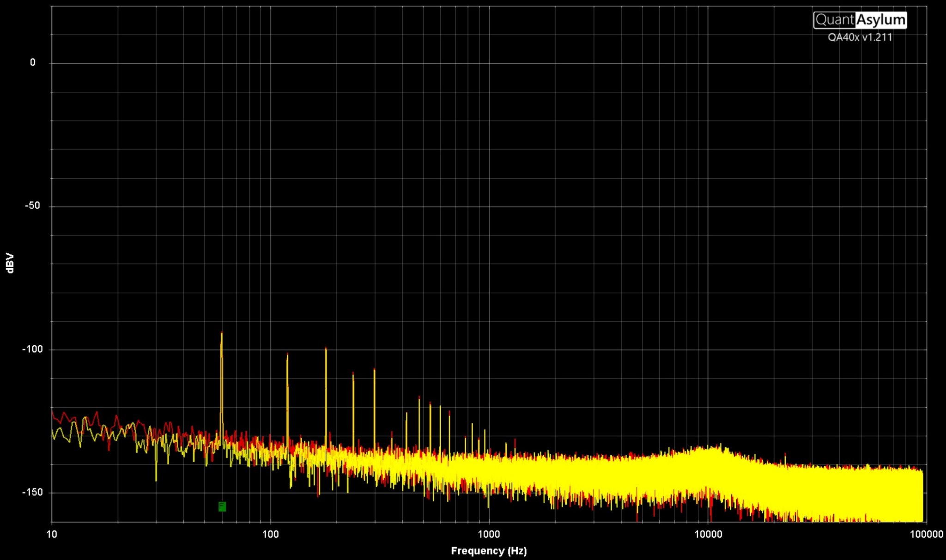This screenshot has width=946, height=560.
Task: Click the dBV vertical axis label
Action: coord(10,263)
